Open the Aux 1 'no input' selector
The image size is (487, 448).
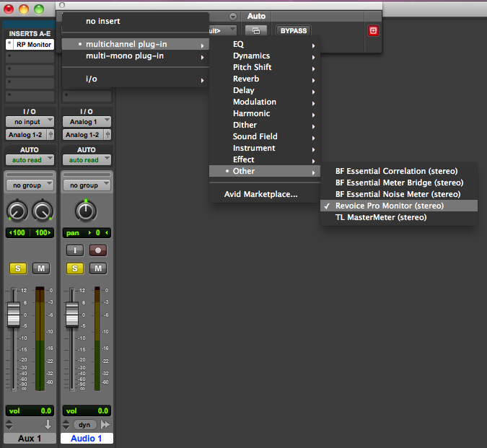[x=29, y=122]
